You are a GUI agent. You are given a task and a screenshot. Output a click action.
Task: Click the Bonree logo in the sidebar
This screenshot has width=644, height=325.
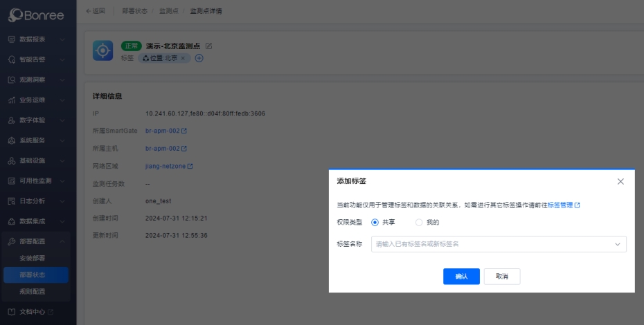[37, 15]
